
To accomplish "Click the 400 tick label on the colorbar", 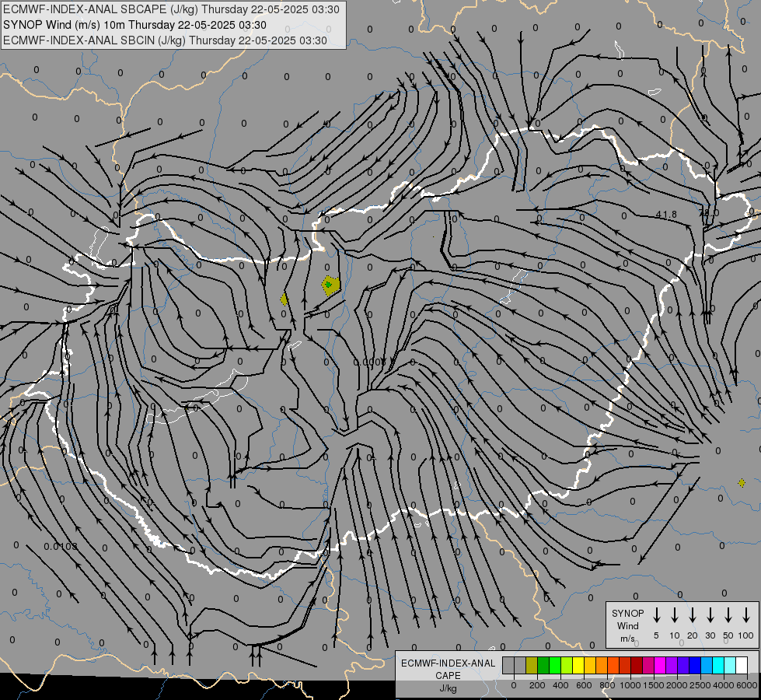I will tap(560, 685).
